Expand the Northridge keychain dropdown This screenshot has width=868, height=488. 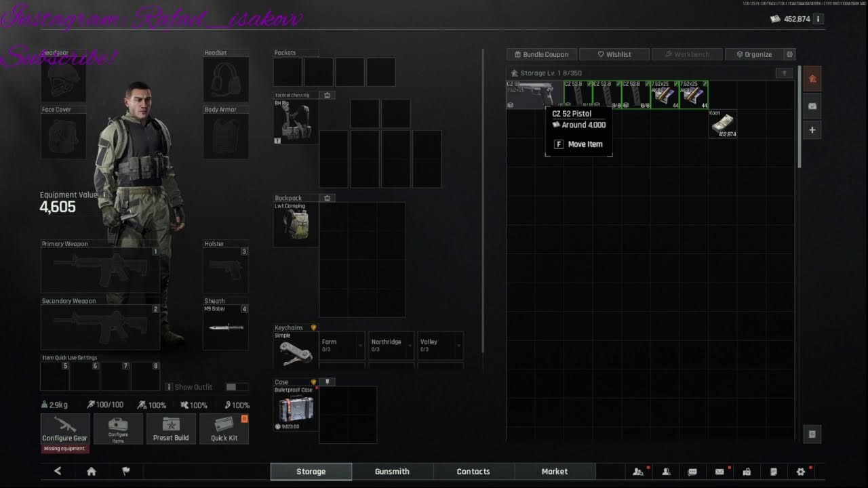pos(410,346)
